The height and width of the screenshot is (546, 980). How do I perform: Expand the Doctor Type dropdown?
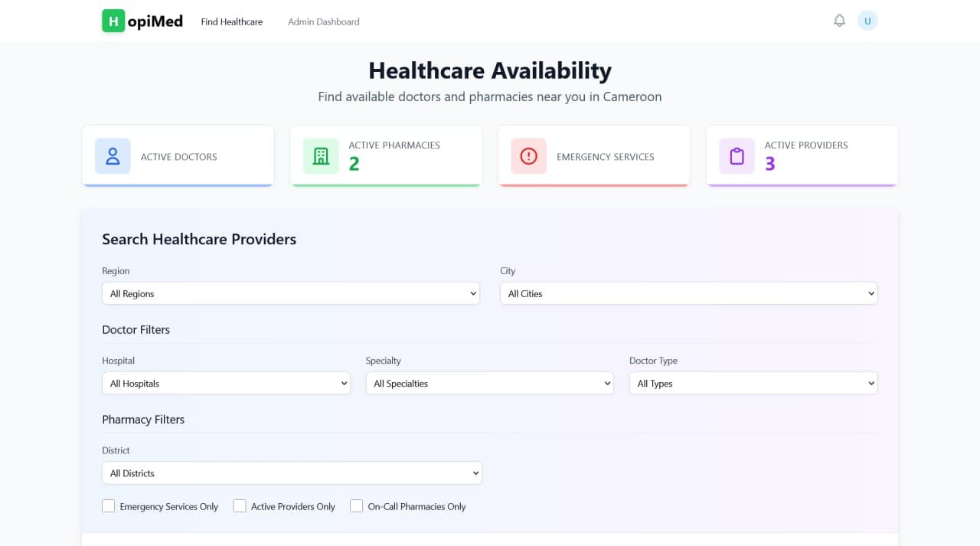click(753, 384)
